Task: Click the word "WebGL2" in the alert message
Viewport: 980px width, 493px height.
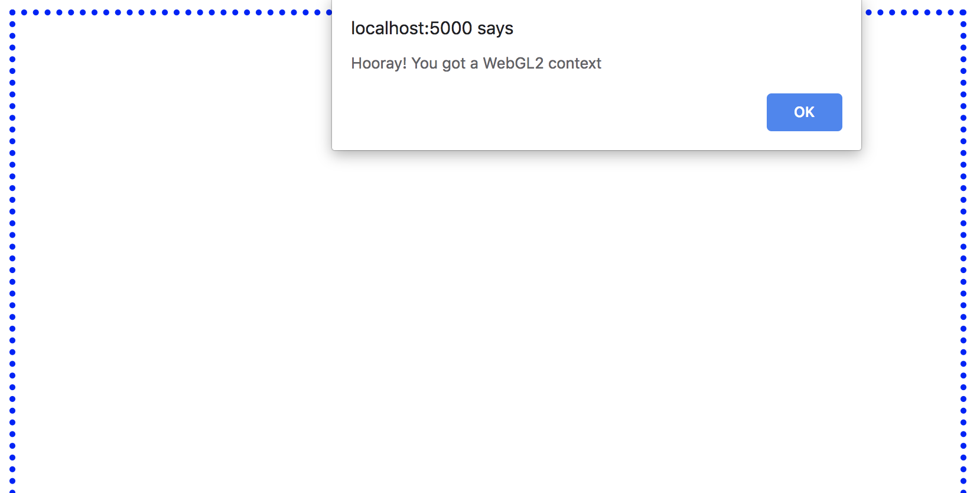Action: (513, 63)
